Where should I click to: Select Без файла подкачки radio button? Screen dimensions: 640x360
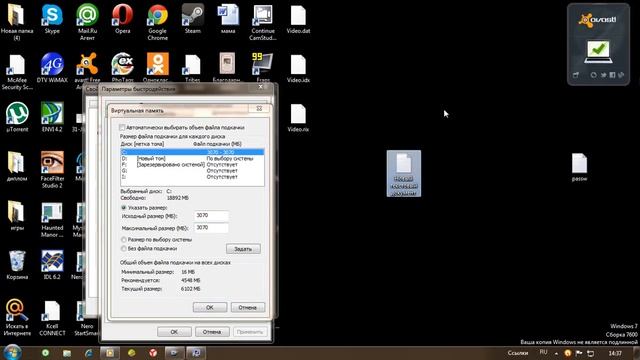tap(124, 248)
